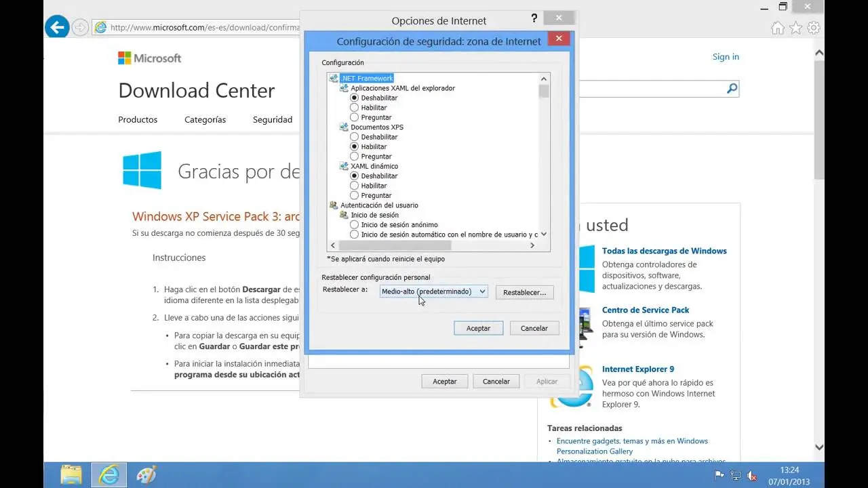
Task: Select the .NET Framework tree heading
Action: click(367, 79)
